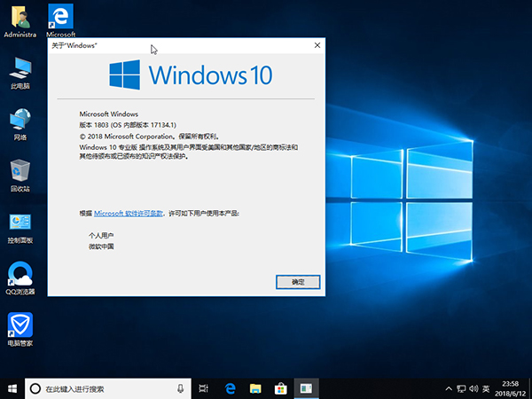The width and height of the screenshot is (532, 399).
Task: Click the 确定 button in About Windows
Action: (x=298, y=282)
